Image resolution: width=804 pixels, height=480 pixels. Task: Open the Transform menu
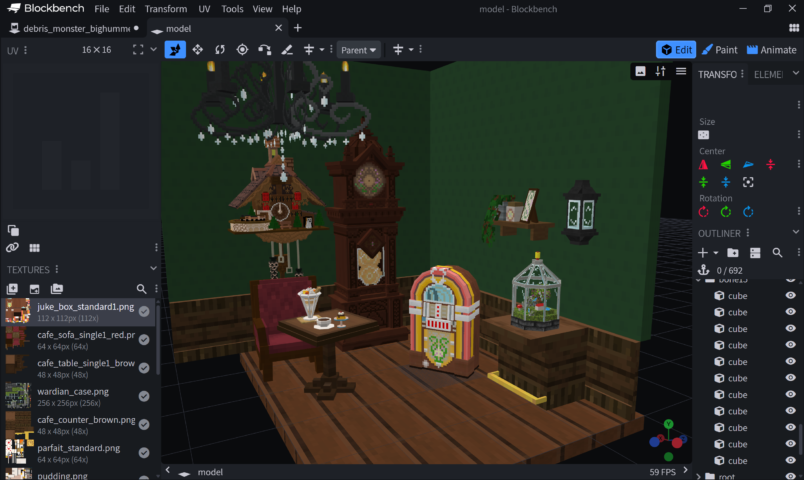165,9
